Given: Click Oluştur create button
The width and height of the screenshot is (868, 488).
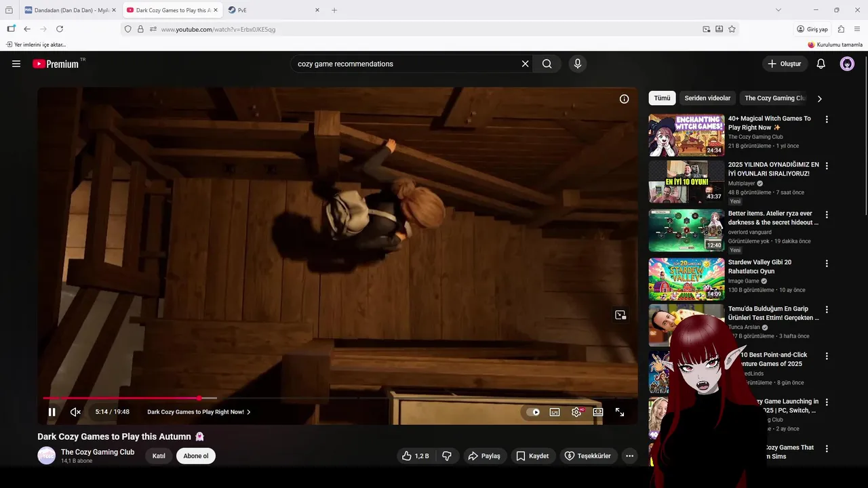Looking at the screenshot, I should tap(785, 64).
